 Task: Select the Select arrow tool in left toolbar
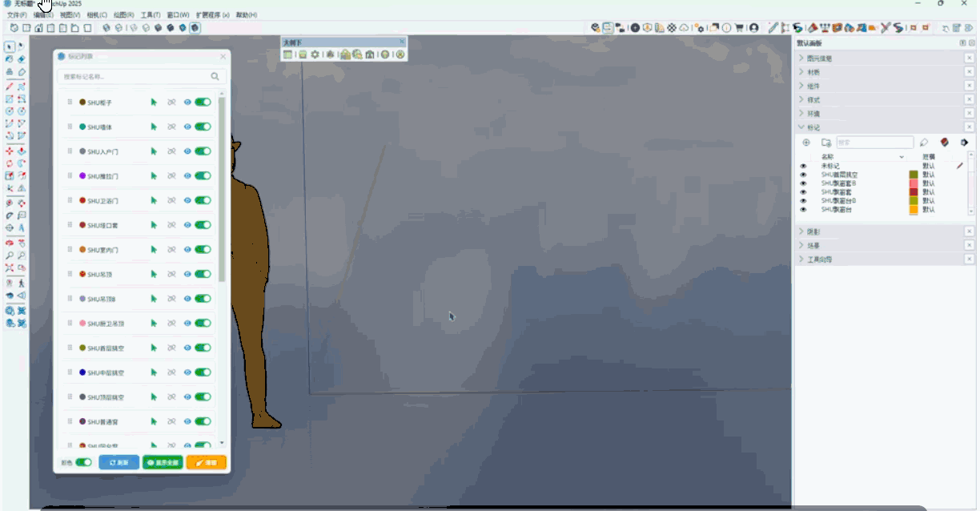[x=10, y=46]
